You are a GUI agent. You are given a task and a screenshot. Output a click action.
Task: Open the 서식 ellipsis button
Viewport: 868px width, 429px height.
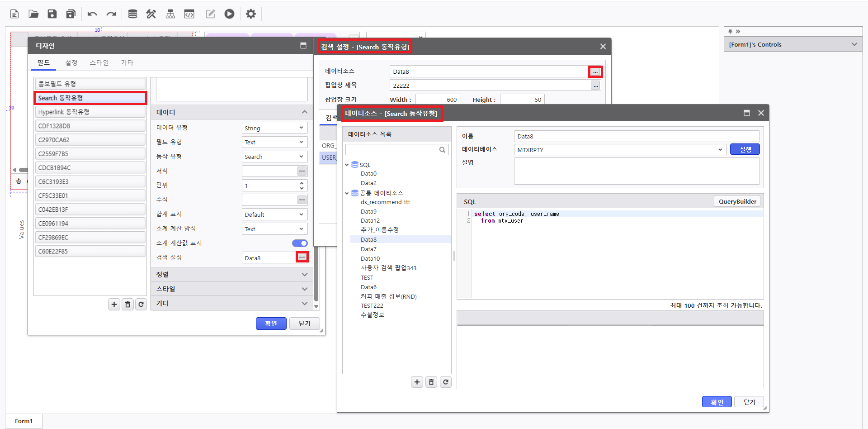(302, 171)
